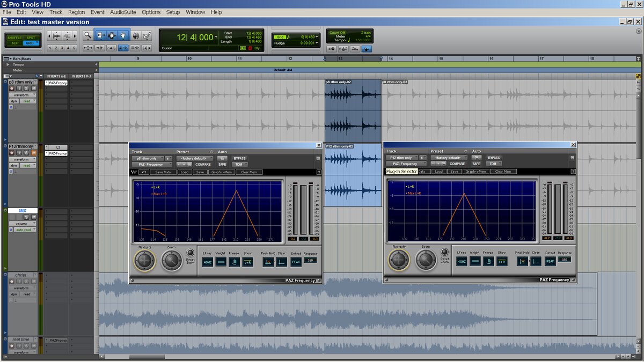Click Freeze hand icon in left PAZ plugin
644x362 pixels.
(234, 262)
